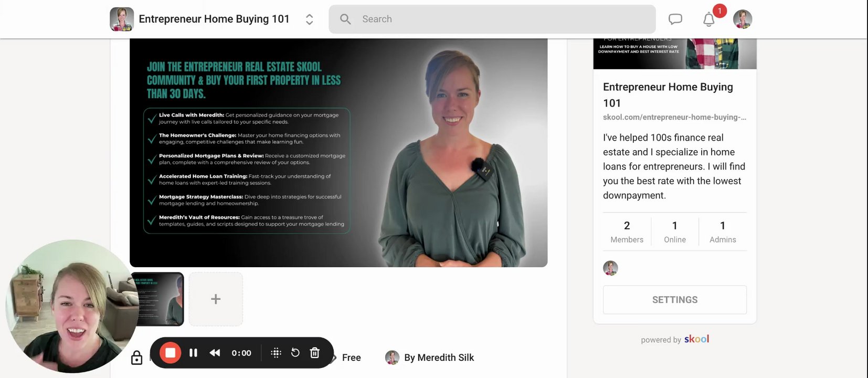Image resolution: width=868 pixels, height=378 pixels.
Task: Click the member avatar in sidebar card
Action: 610,268
